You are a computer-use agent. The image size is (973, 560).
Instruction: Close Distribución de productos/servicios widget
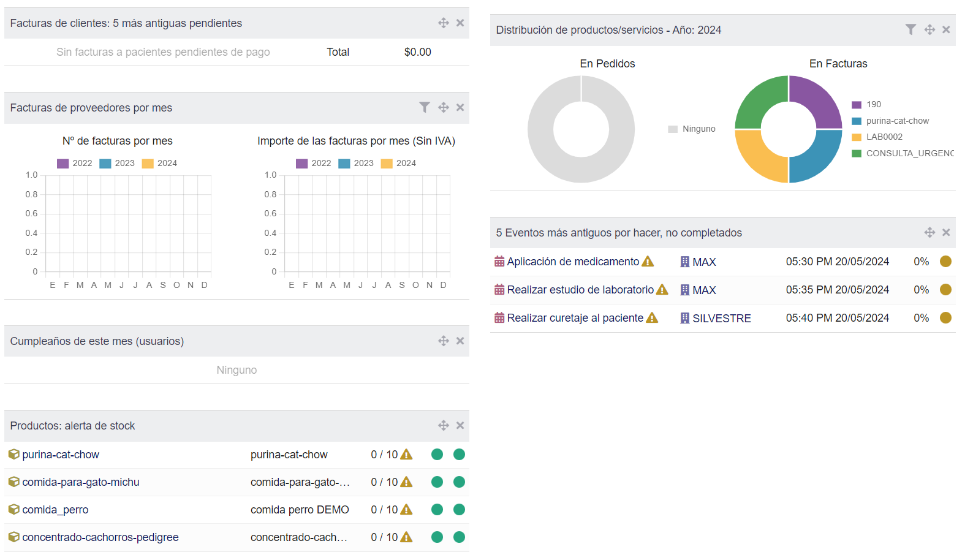(x=946, y=29)
